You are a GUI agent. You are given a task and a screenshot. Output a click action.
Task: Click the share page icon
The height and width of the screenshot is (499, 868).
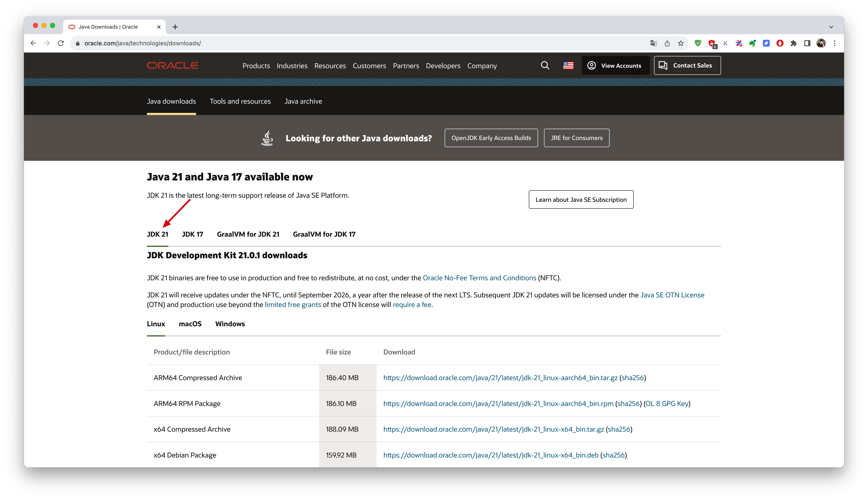click(667, 43)
